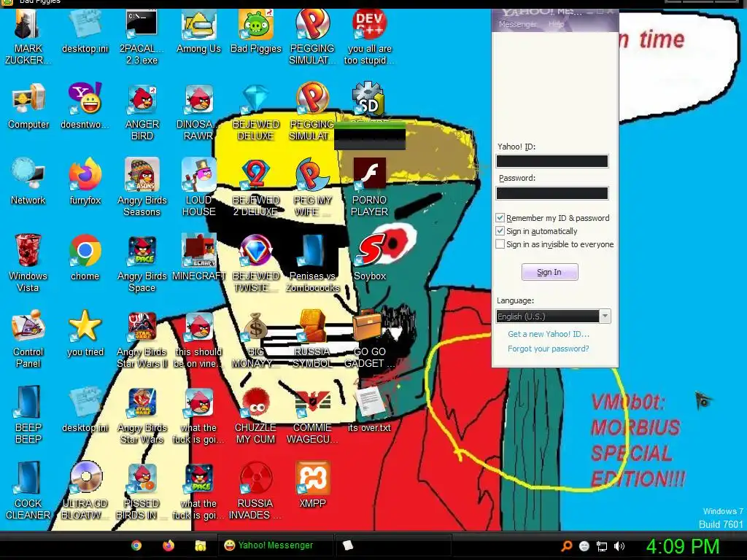Launch Angry Birds Space shortcut
Viewport: 747px width, 560px height.
click(142, 262)
